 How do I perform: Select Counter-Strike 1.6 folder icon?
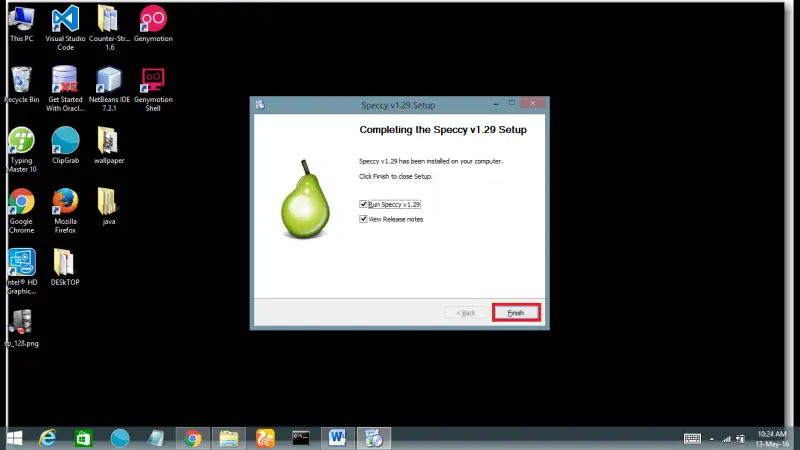click(109, 28)
